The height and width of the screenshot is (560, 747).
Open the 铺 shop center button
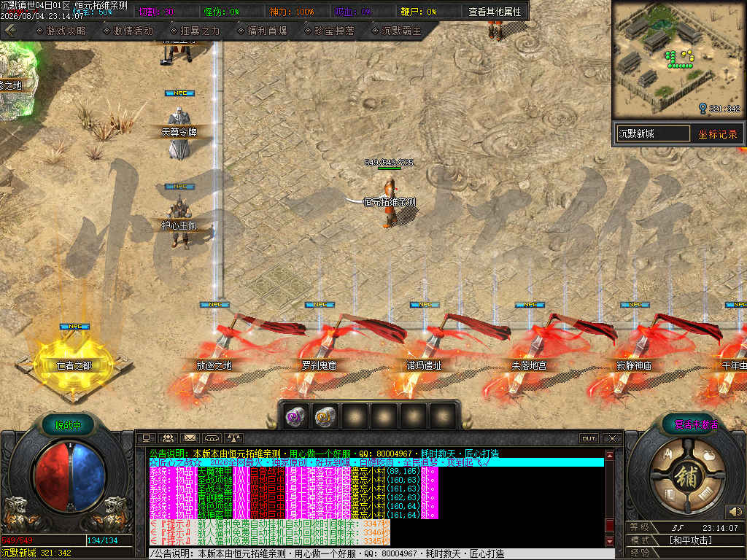click(x=686, y=478)
